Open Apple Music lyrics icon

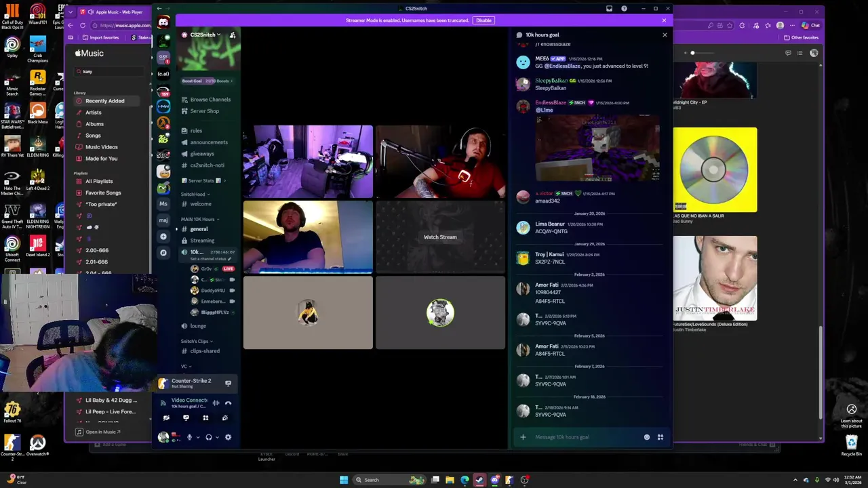pyautogui.click(x=788, y=53)
